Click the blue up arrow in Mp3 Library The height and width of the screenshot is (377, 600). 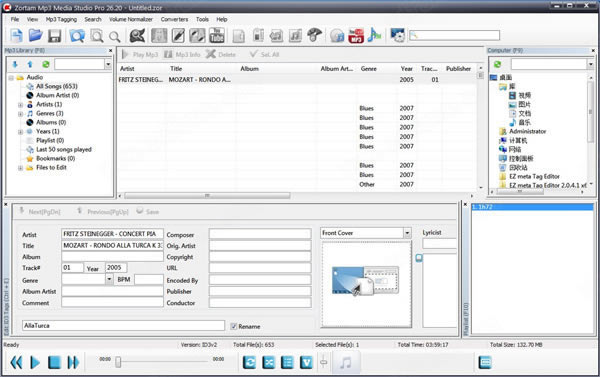tap(30, 64)
